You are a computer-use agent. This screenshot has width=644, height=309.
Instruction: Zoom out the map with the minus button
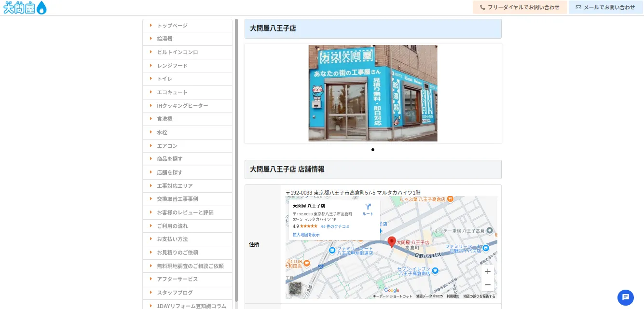pos(488,285)
